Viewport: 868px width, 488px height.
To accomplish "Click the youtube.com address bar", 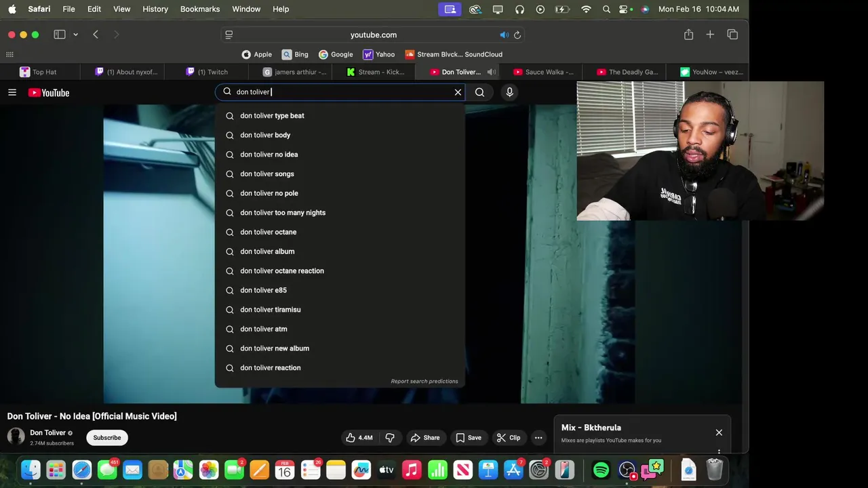I will (x=373, y=35).
